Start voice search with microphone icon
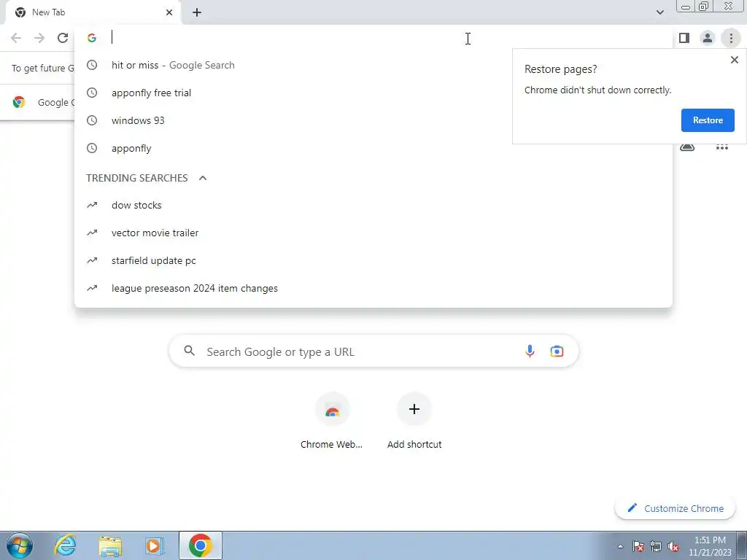This screenshot has width=747, height=560. click(530, 351)
